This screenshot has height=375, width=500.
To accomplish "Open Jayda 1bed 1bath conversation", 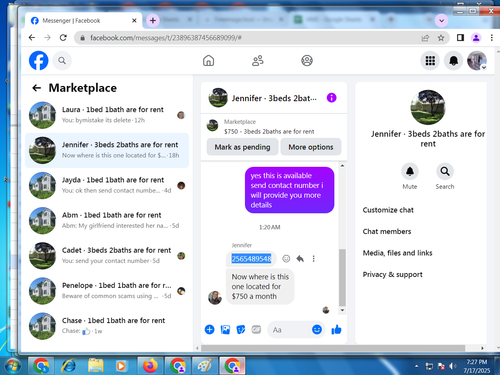I will click(x=107, y=185).
